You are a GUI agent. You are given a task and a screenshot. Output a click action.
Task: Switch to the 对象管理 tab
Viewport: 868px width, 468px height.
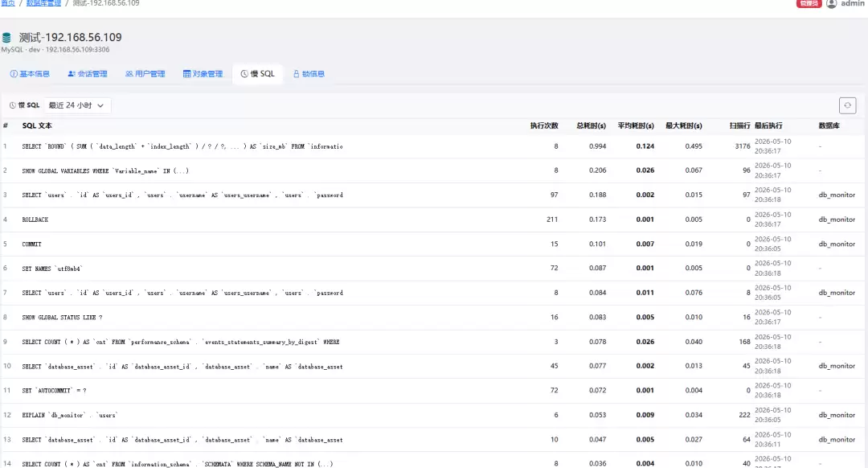(203, 74)
